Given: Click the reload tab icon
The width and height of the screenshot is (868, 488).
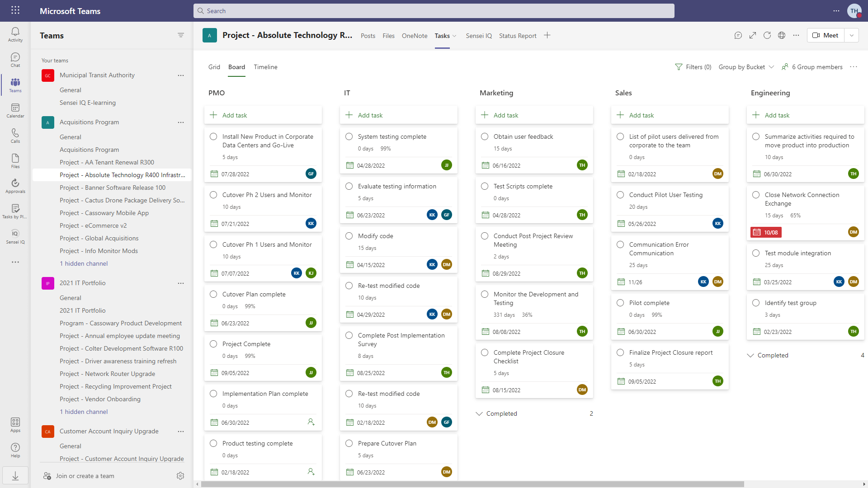Looking at the screenshot, I should click(x=767, y=35).
